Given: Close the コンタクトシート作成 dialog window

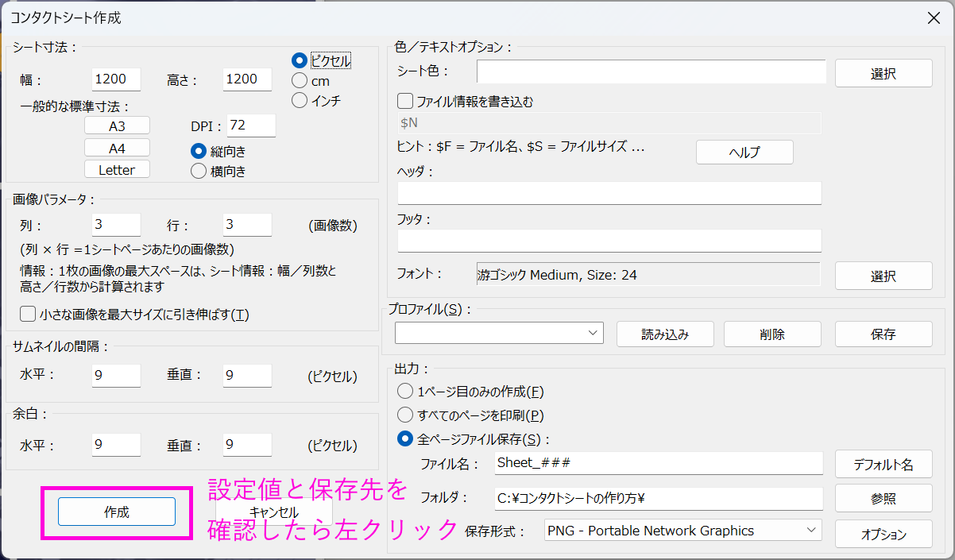Looking at the screenshot, I should [x=934, y=17].
